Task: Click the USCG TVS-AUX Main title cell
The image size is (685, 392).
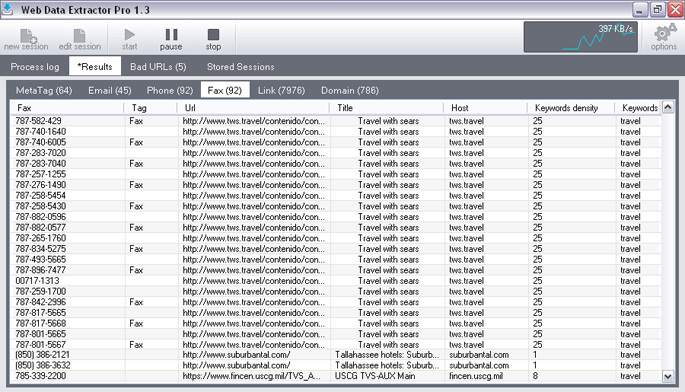Action: (x=375, y=376)
